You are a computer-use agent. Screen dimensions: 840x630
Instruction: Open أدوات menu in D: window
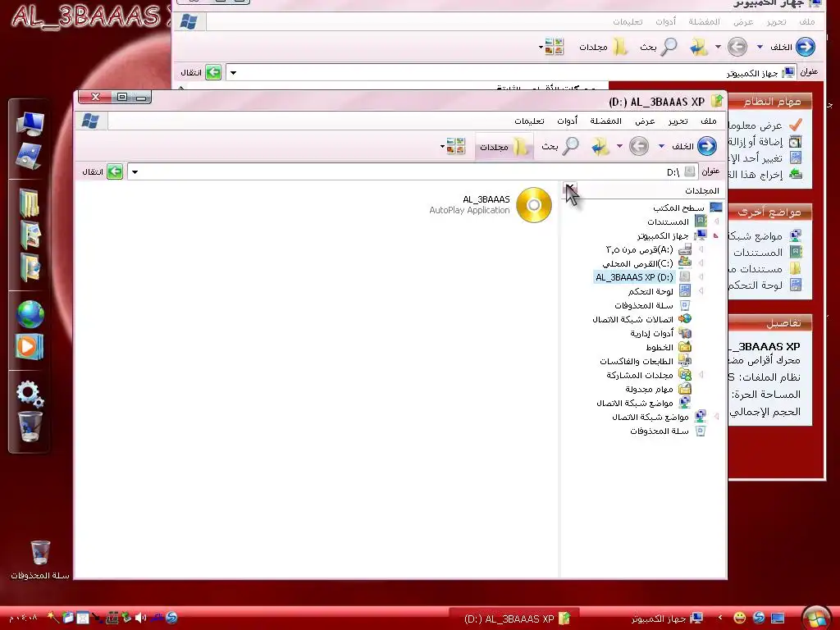pyautogui.click(x=567, y=121)
